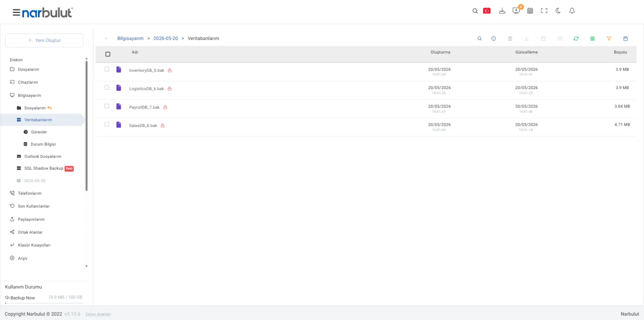Open the Çerez Ayarları link in the footer
The image size is (644, 320).
(x=98, y=314)
